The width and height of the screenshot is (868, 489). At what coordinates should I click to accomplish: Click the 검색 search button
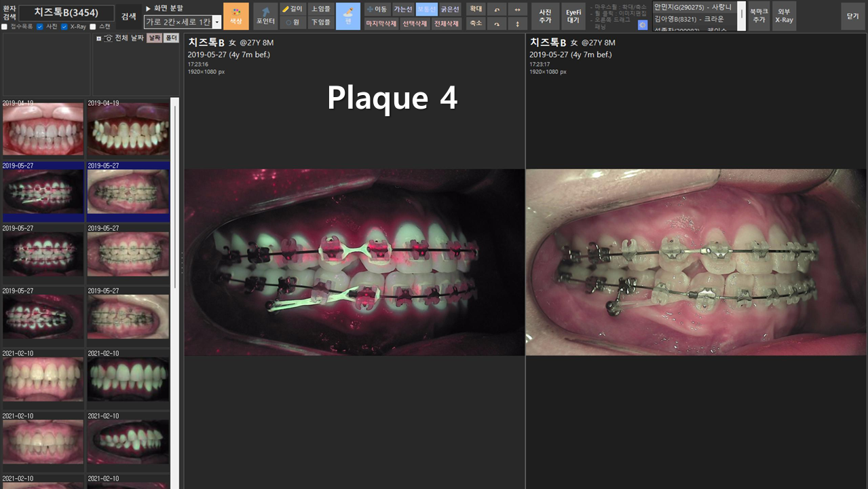click(128, 16)
